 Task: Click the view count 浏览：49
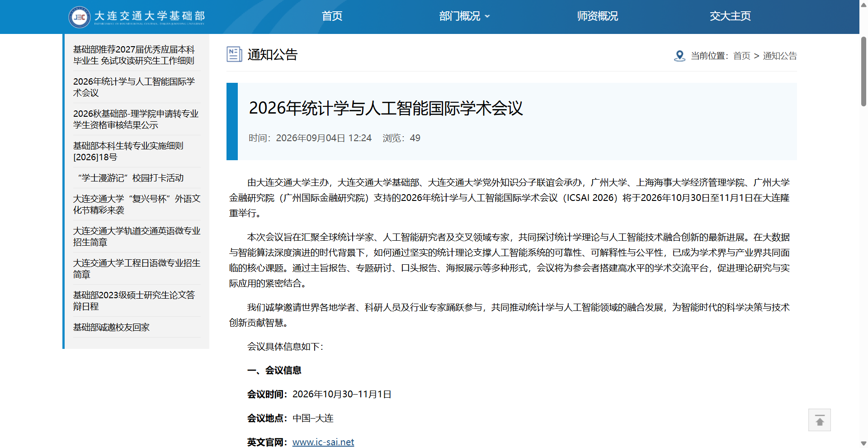(401, 138)
